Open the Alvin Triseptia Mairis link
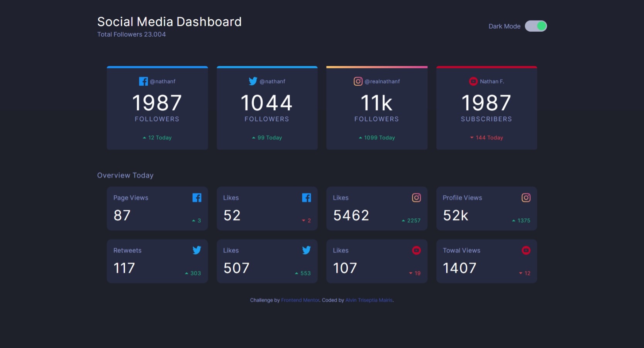Viewport: 644px width, 348px height. (x=369, y=300)
